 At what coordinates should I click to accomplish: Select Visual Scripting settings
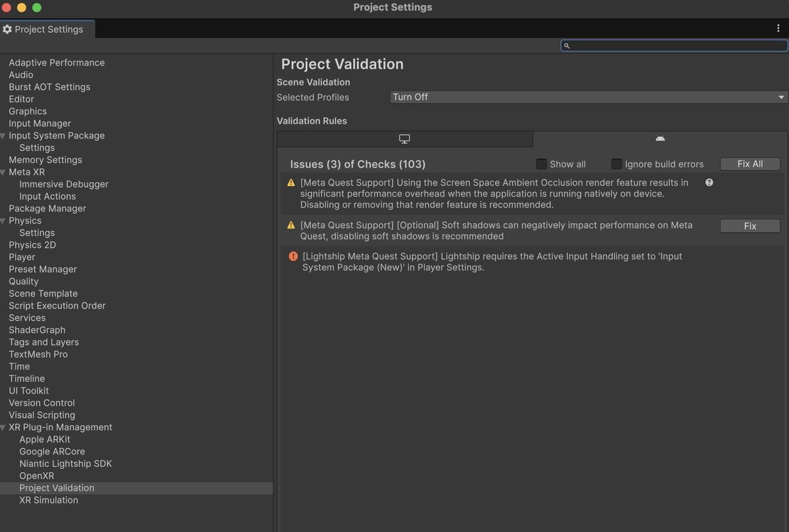coord(42,416)
